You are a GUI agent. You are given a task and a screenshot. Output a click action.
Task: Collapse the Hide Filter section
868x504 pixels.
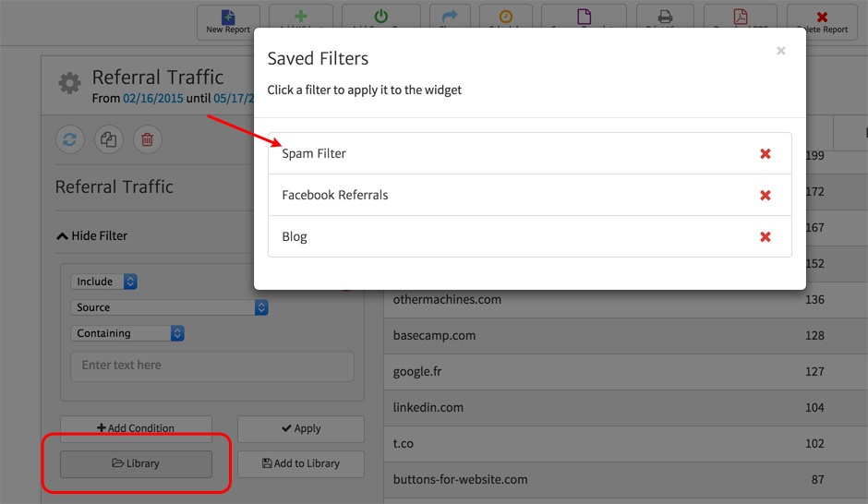pos(91,236)
